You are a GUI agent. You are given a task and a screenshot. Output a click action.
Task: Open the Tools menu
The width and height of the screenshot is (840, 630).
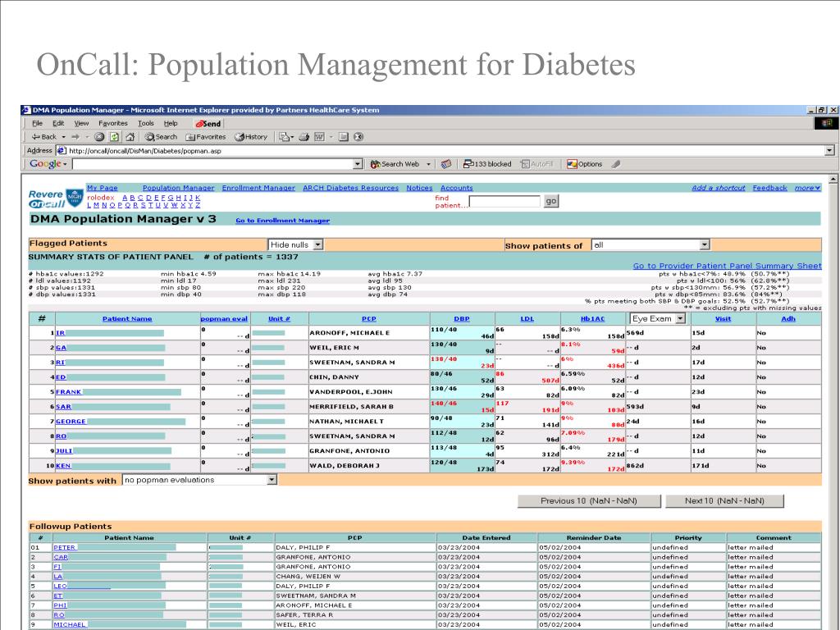[146, 124]
